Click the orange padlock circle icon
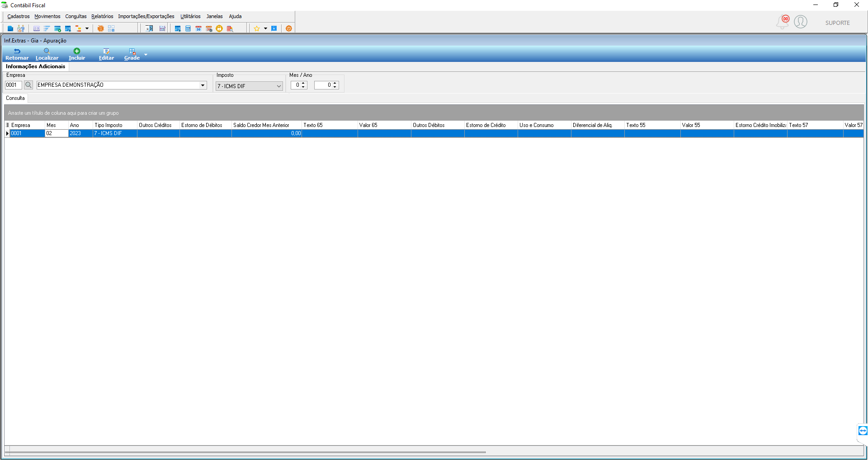The image size is (868, 460). 219,28
